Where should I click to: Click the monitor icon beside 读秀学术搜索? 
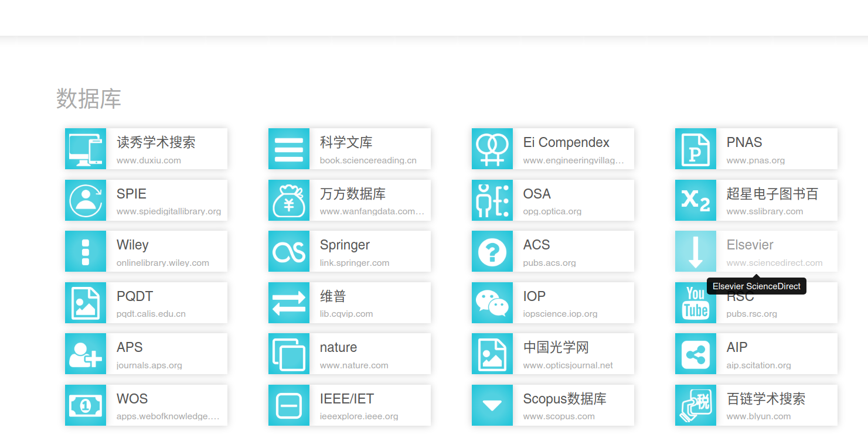(86, 149)
